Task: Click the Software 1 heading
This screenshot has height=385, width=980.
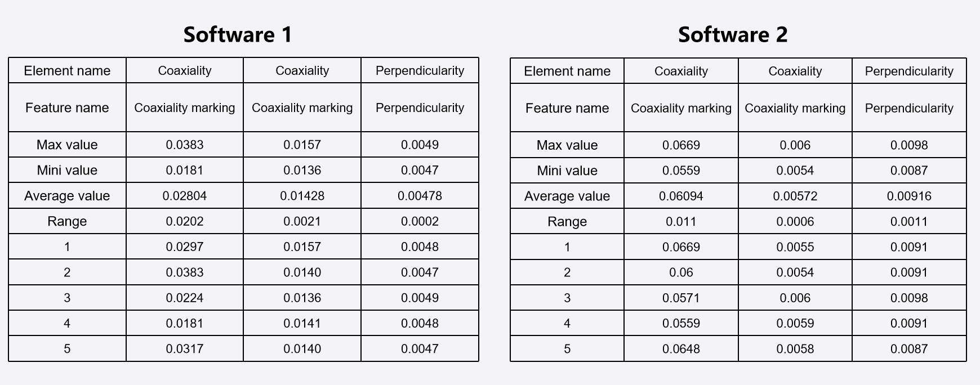Action: 238,35
